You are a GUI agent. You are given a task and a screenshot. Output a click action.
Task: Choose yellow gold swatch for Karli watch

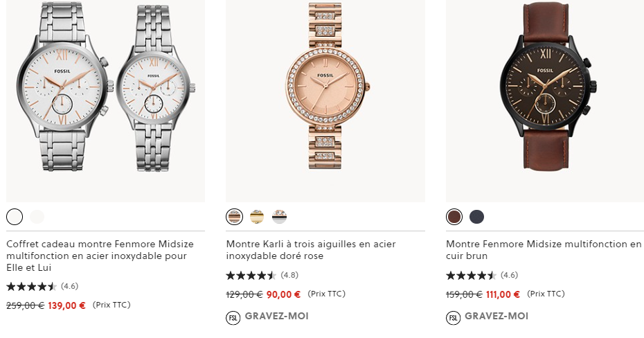[257, 217]
